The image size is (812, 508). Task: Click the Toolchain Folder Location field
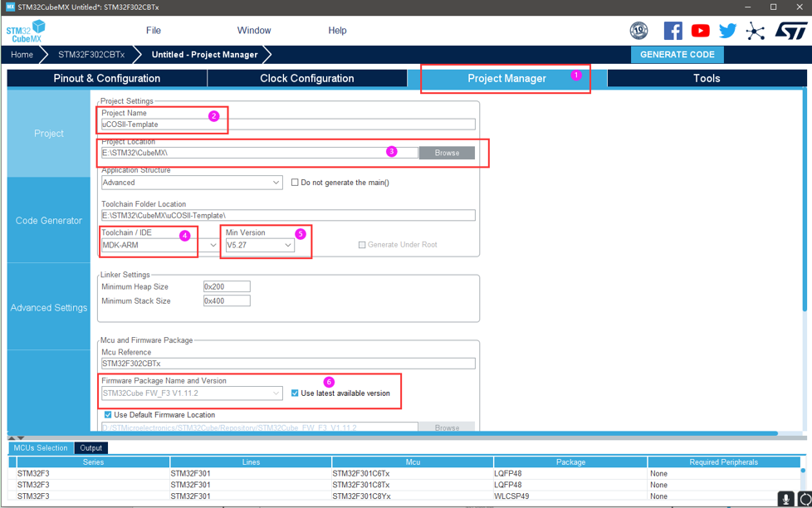tap(288, 216)
